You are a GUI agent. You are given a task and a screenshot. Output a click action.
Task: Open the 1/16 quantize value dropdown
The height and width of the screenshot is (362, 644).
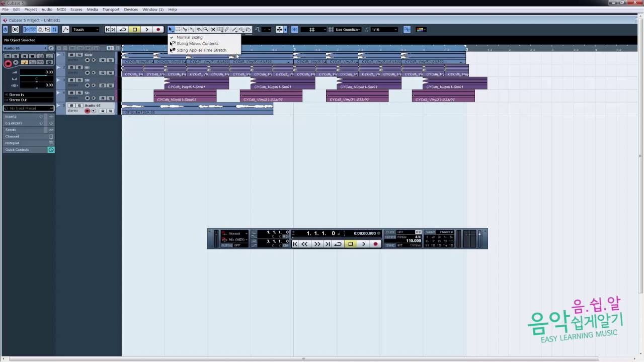pos(384,30)
